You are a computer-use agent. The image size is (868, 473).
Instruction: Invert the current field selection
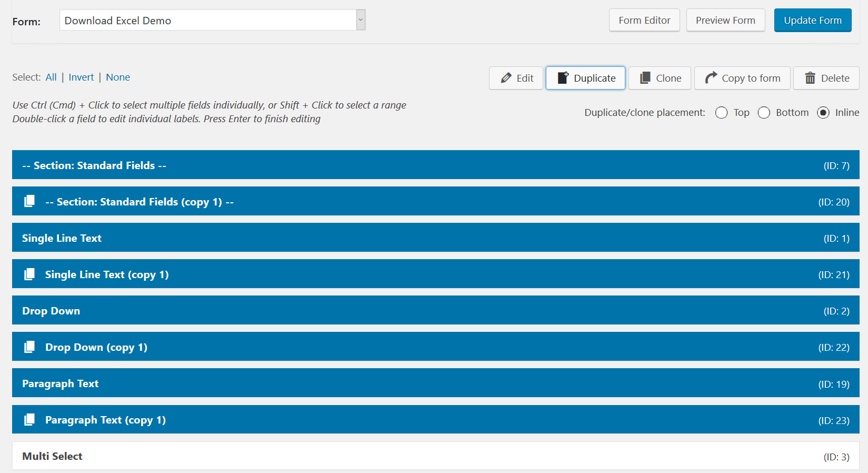(81, 77)
